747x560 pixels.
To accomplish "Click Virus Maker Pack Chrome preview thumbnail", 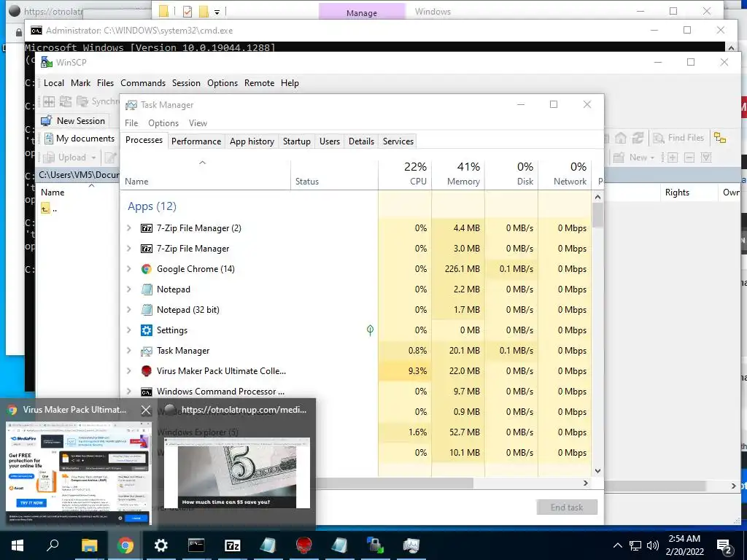I will 79,472.
